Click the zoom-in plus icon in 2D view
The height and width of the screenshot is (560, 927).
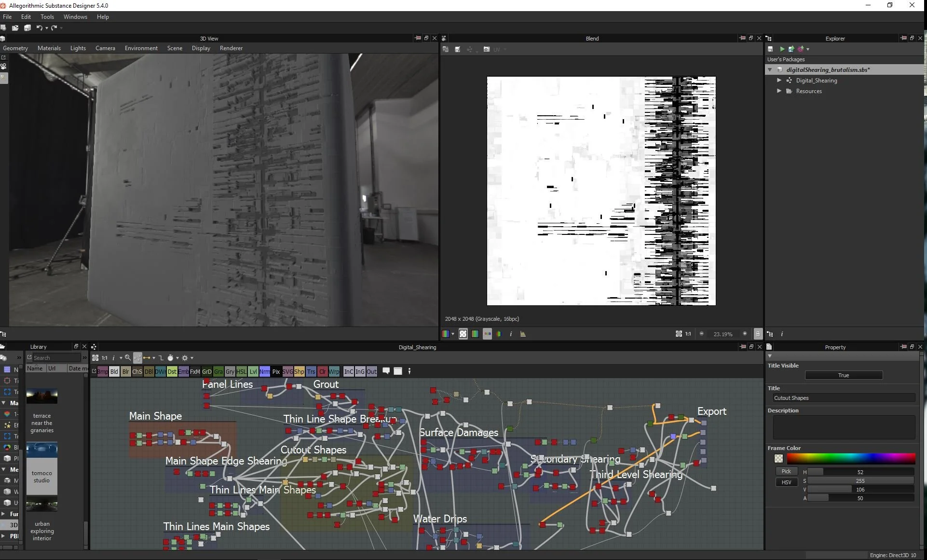click(x=745, y=334)
